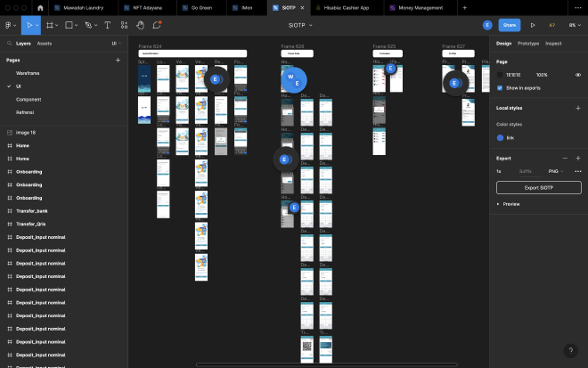Select the Hand tool
Screen dimensions: 588x368
[140, 25]
